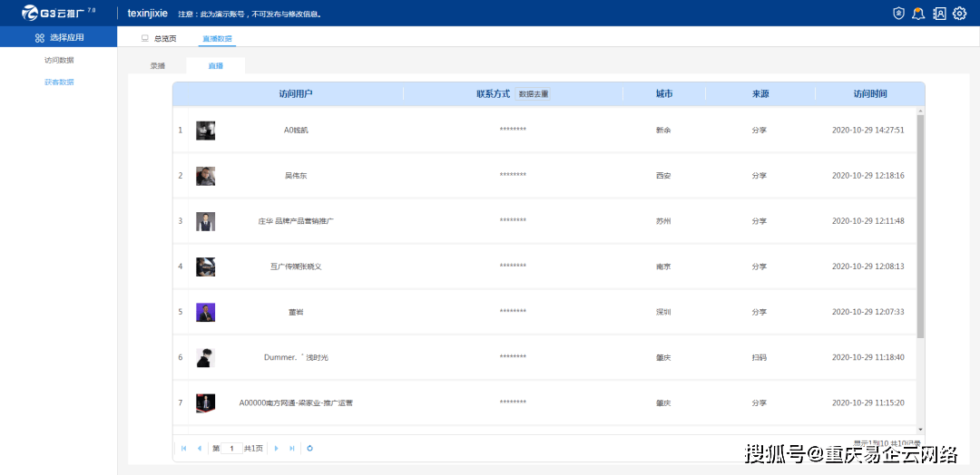Open the contacts address book icon
Screen dimensions: 980x475
[939, 14]
